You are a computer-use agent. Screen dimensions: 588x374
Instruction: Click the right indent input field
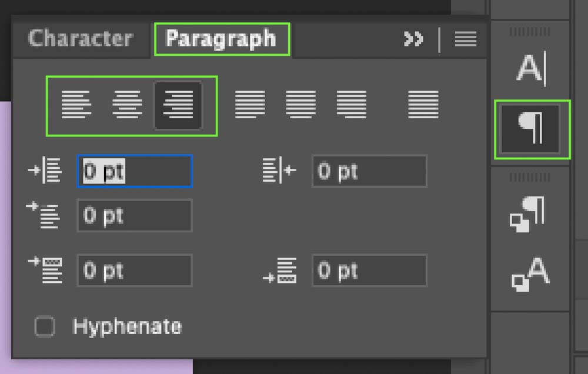[369, 172]
